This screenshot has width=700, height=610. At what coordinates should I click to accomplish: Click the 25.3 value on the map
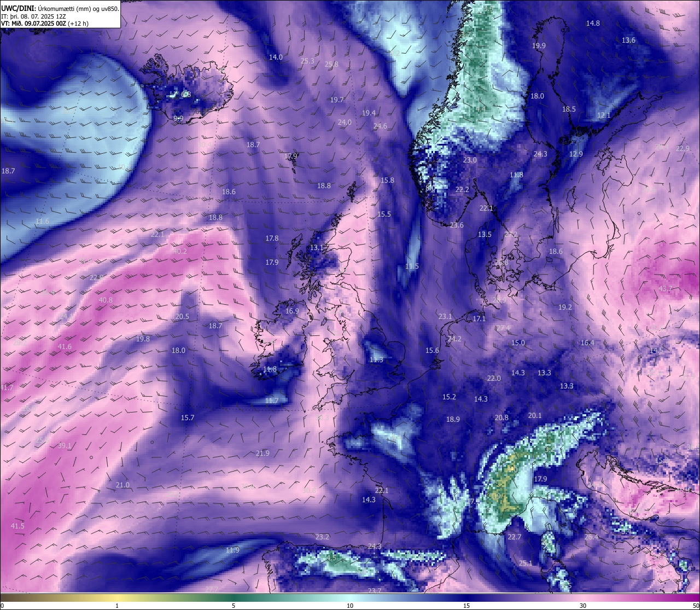point(307,61)
